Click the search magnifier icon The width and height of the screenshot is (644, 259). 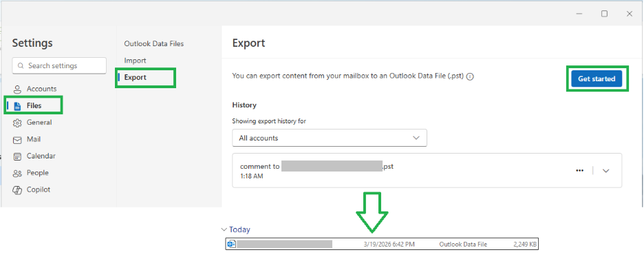coord(21,65)
